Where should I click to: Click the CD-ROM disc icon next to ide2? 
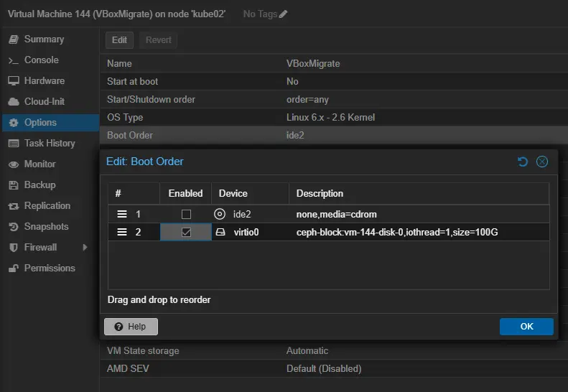pos(220,214)
